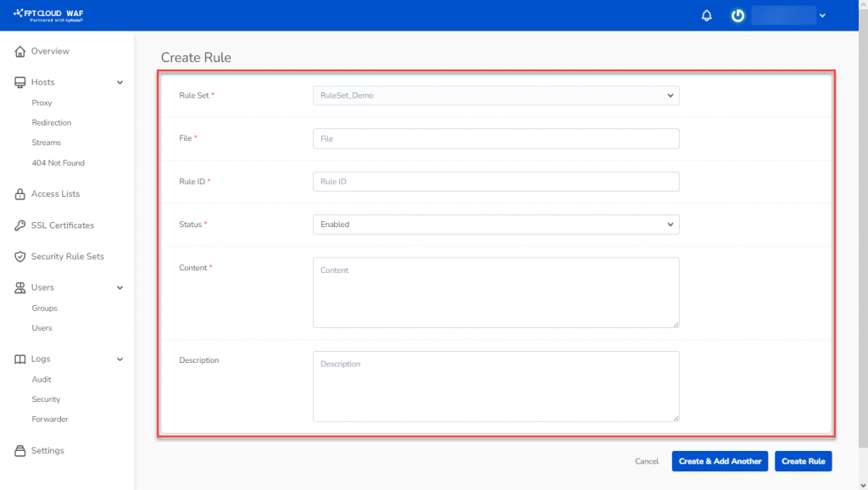This screenshot has height=490, width=868.
Task: Expand the Hosts sidebar section
Action: [120, 81]
